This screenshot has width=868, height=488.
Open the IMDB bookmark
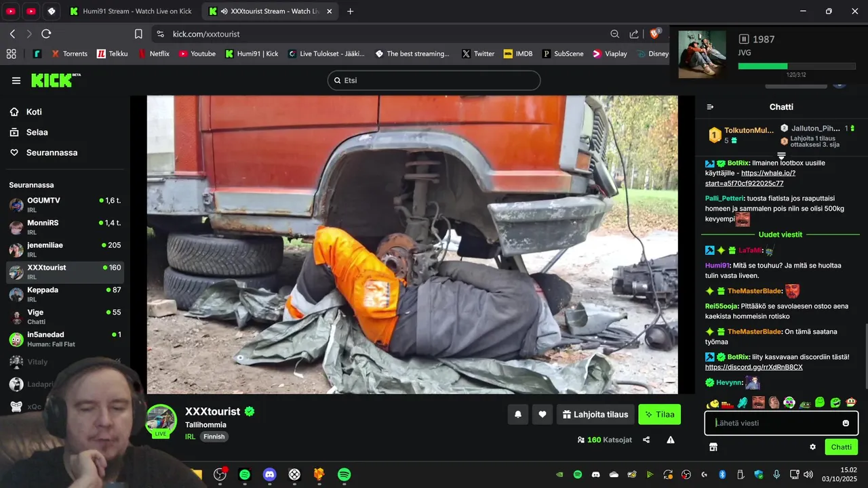(x=518, y=54)
